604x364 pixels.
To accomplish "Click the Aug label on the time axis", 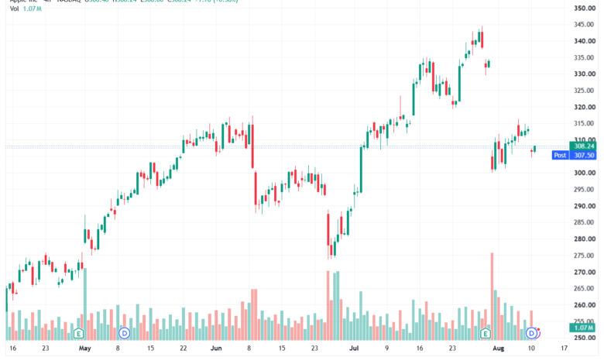I will [x=499, y=349].
